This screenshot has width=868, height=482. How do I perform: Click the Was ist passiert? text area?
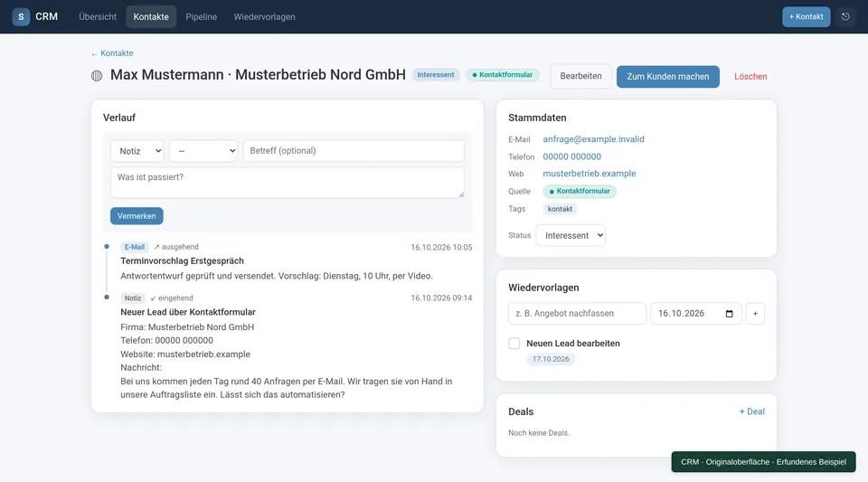pos(288,183)
